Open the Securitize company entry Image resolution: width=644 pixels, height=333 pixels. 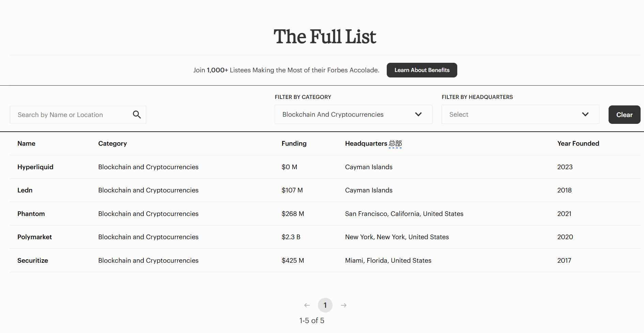pyautogui.click(x=33, y=260)
